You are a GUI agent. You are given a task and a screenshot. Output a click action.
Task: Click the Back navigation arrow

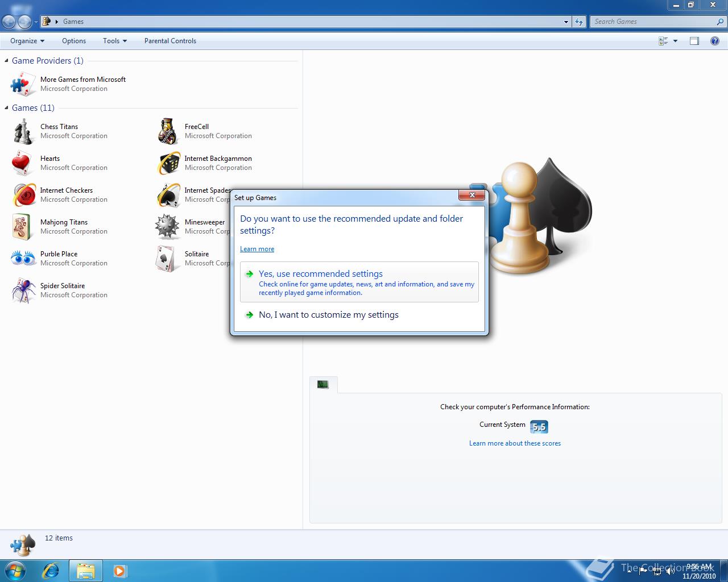pyautogui.click(x=9, y=22)
